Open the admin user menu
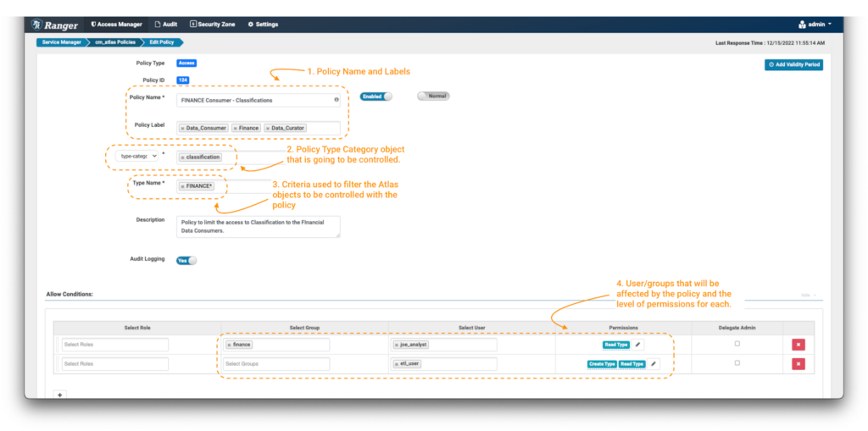868x431 pixels. tap(815, 25)
